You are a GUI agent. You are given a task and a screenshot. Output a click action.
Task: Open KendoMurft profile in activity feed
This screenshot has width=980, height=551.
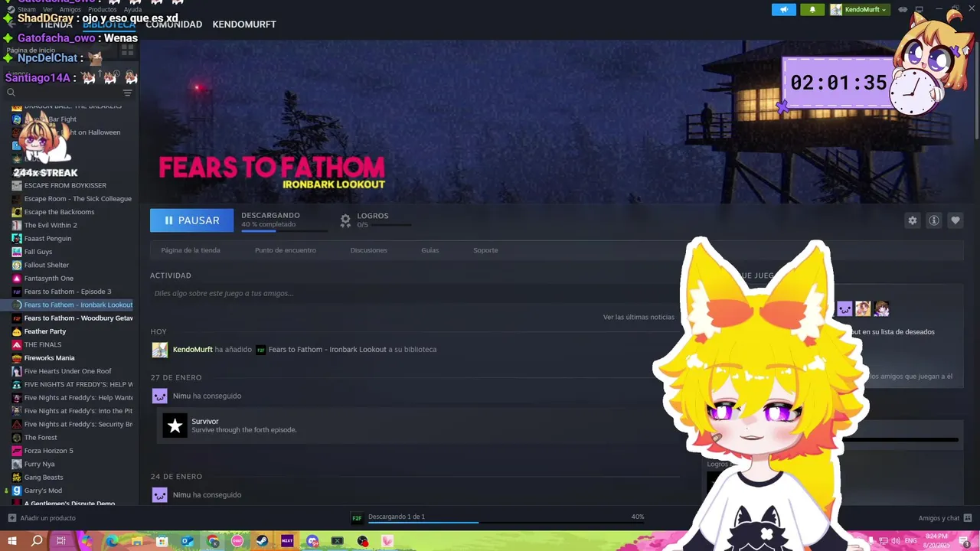pos(192,350)
